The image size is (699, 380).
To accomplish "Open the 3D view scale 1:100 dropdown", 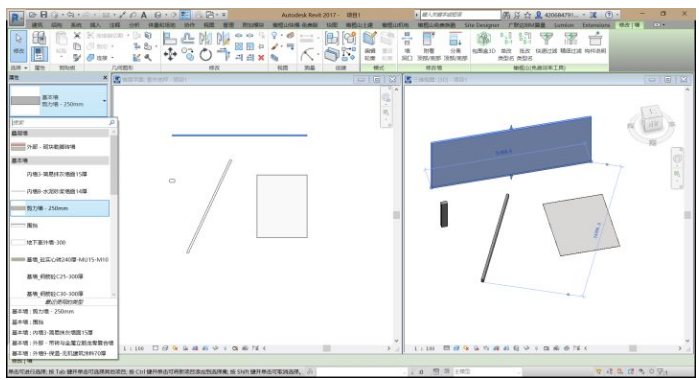I will click(424, 348).
